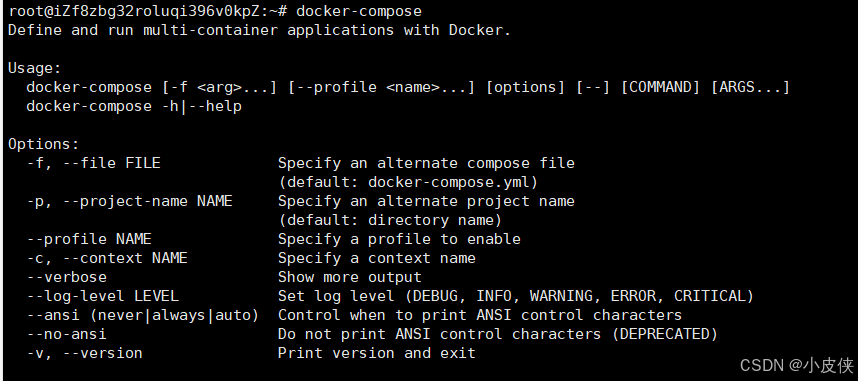Click the root@ shell prompt hostname

tap(147, 11)
